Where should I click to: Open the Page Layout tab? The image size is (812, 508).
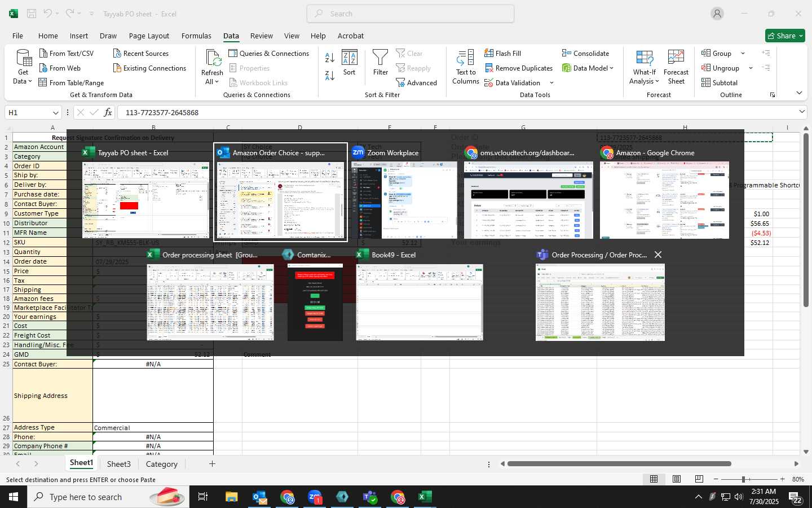(x=149, y=36)
